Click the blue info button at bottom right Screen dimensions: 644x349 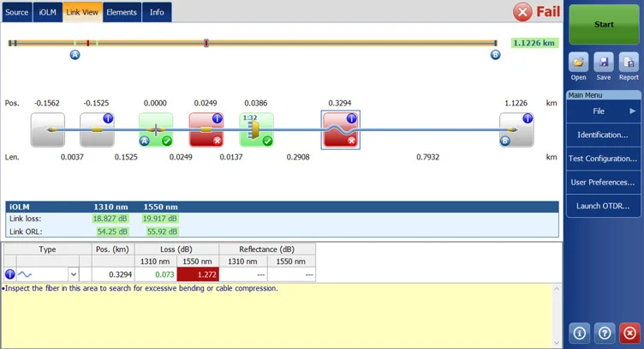click(579, 333)
